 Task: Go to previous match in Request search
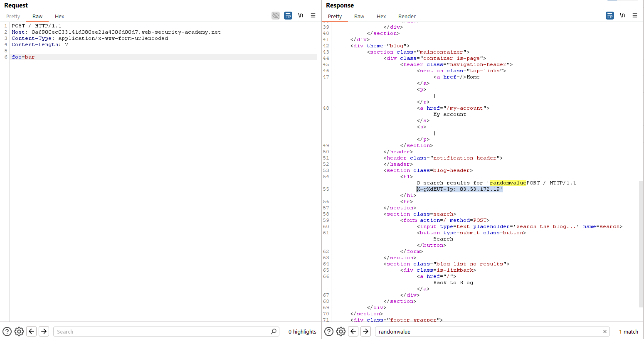coord(31,332)
